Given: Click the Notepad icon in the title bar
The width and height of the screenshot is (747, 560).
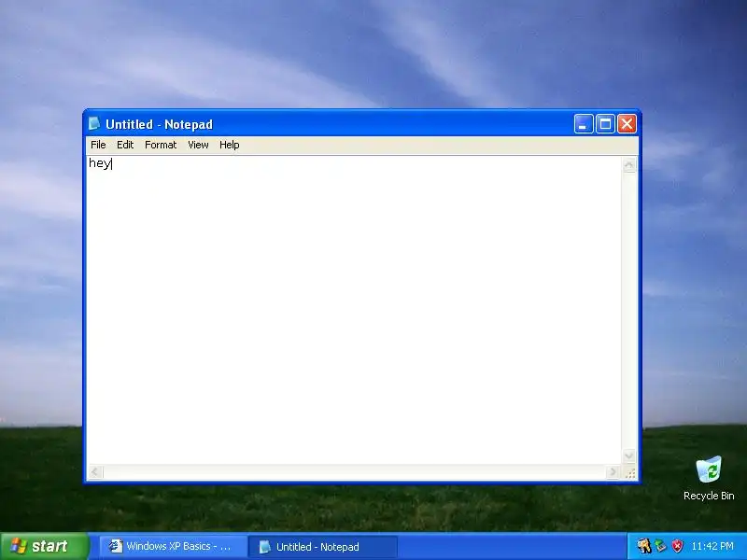Looking at the screenshot, I should click(94, 124).
